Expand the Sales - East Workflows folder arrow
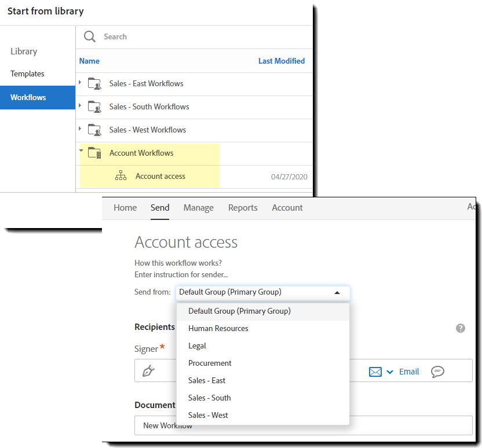The height and width of the screenshot is (448, 482). coord(80,82)
